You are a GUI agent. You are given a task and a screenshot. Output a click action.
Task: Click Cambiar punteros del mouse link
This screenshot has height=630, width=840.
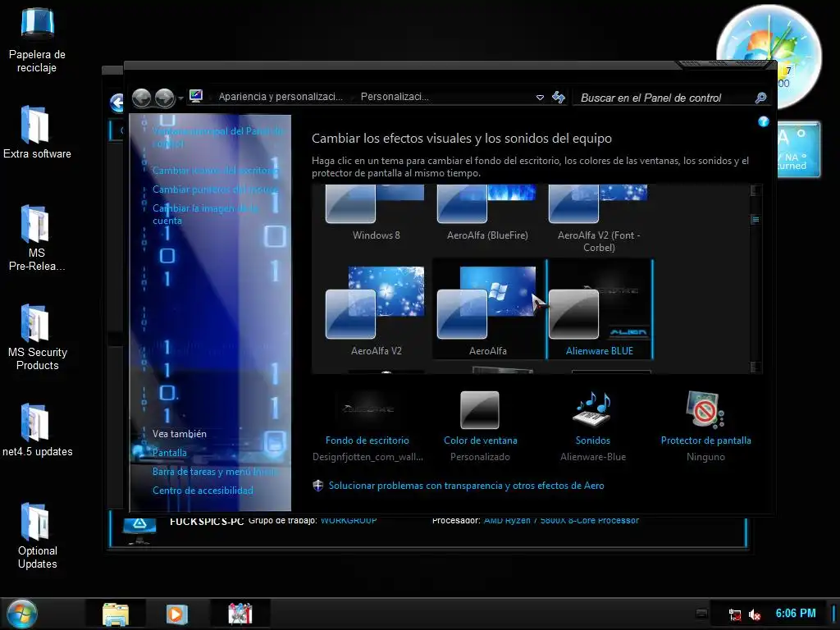[215, 189]
